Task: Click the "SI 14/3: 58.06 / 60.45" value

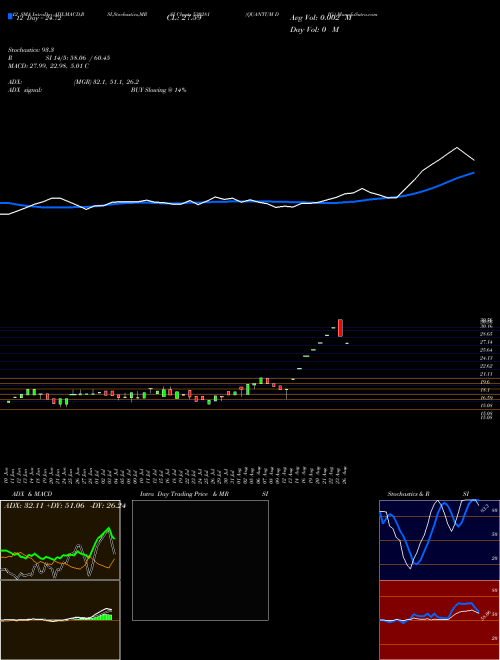Action: click(78, 58)
